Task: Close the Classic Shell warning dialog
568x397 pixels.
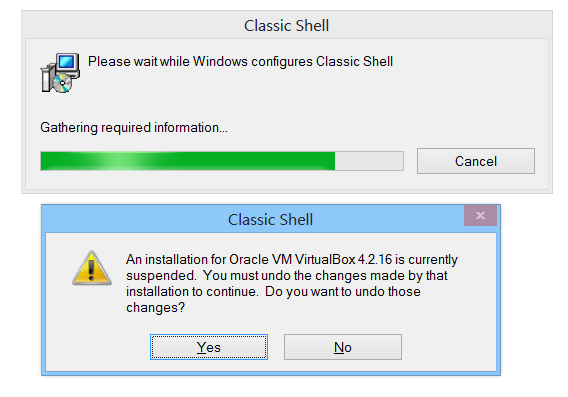Action: click(480, 216)
